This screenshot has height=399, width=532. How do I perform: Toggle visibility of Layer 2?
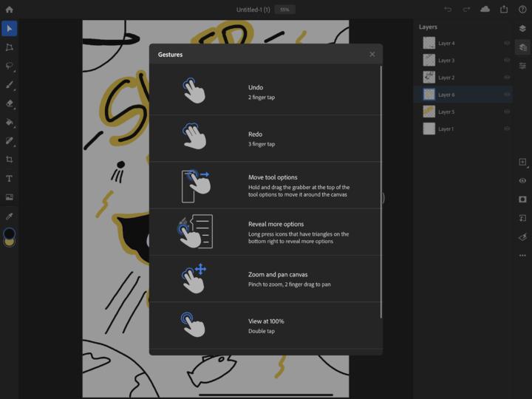point(507,78)
